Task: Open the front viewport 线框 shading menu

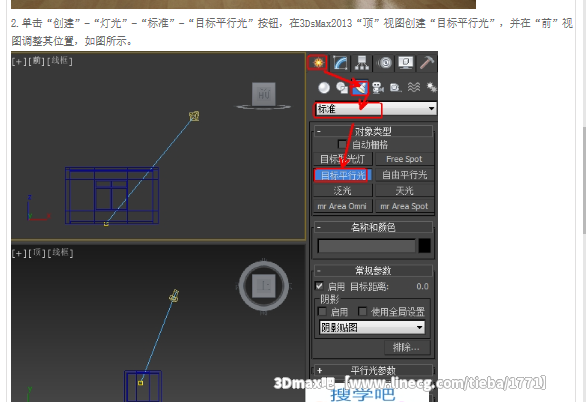Action: tap(60, 61)
